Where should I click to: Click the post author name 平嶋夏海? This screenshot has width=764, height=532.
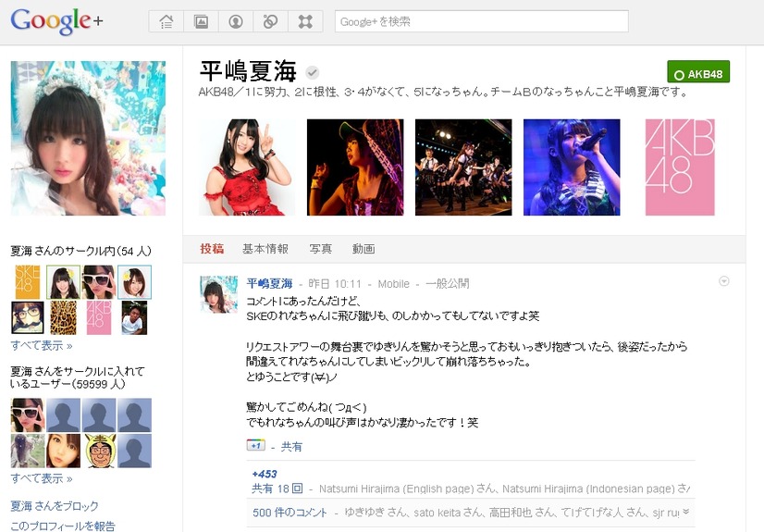point(269,283)
